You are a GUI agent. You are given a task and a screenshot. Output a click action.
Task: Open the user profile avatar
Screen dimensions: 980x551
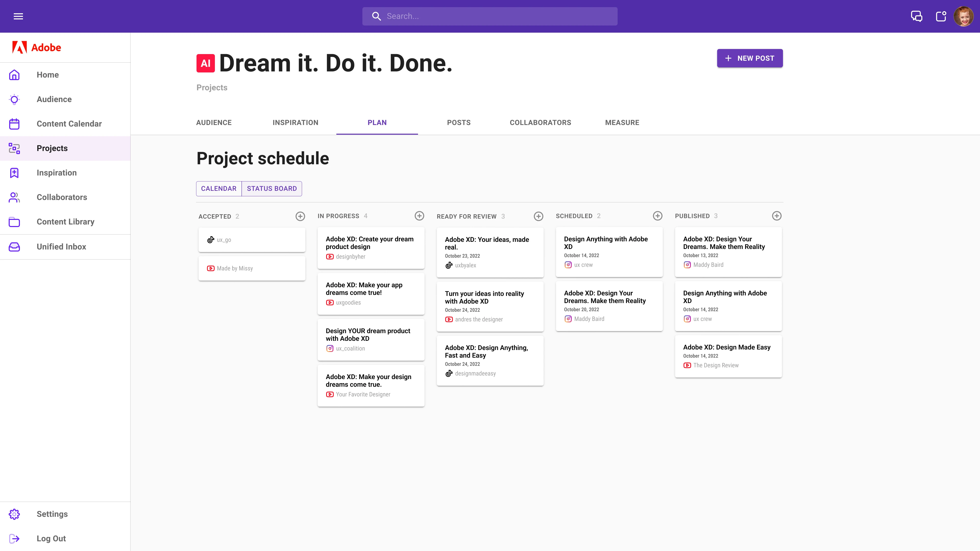click(x=964, y=16)
